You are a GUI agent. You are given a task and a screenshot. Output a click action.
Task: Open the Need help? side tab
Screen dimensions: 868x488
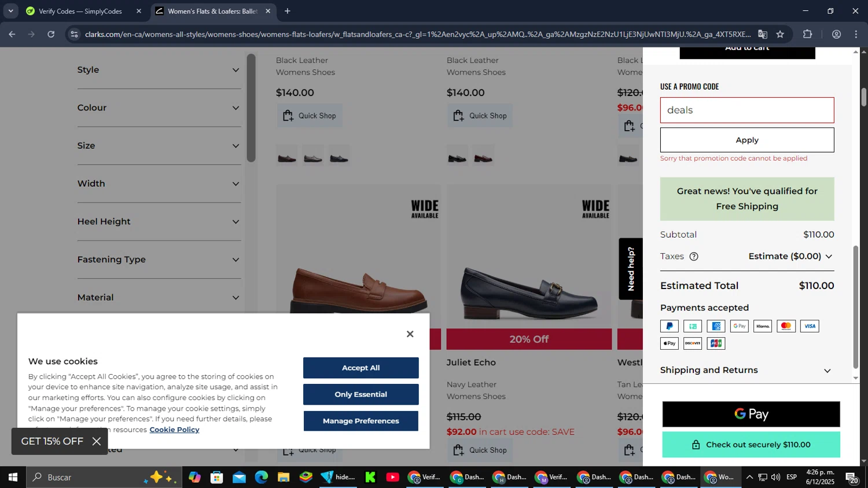[x=631, y=269]
